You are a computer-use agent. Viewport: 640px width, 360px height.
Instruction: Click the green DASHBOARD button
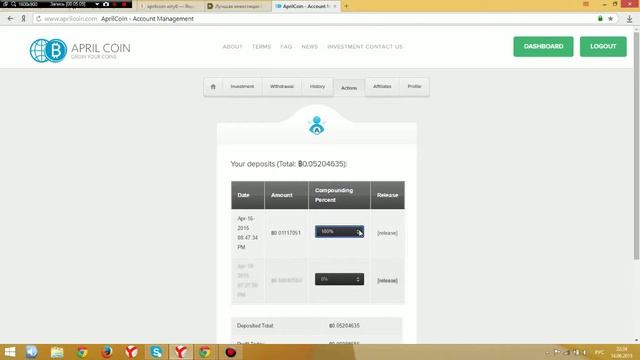coord(543,47)
